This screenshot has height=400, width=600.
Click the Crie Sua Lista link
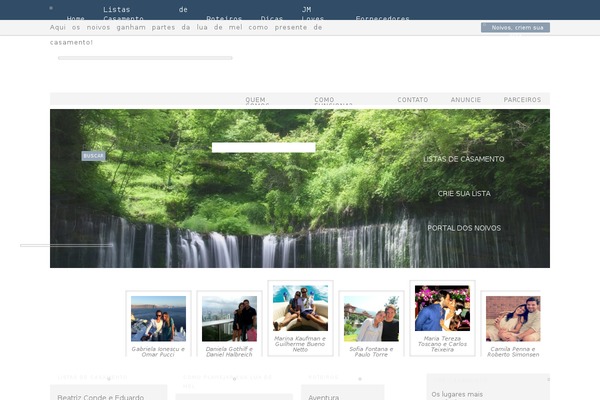[x=464, y=193]
